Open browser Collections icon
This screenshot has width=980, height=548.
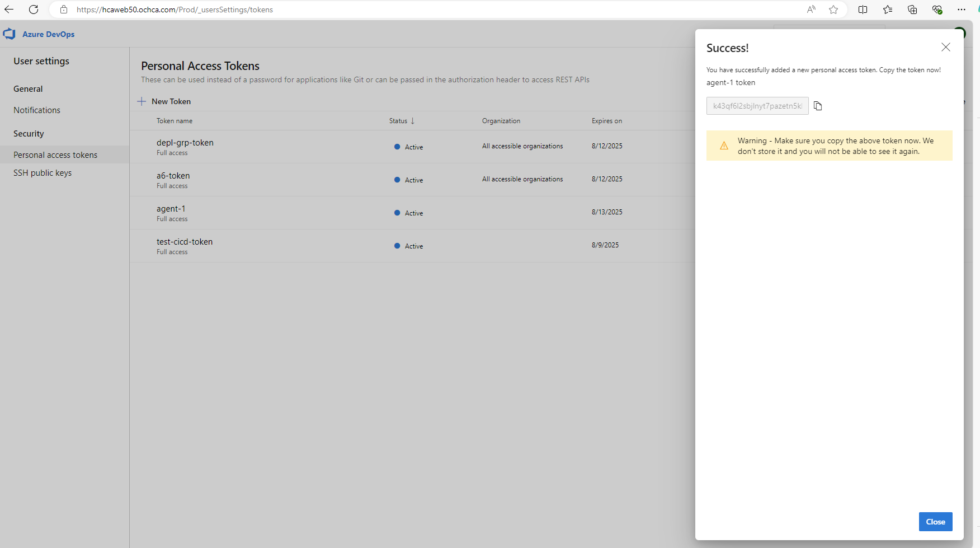click(x=912, y=10)
